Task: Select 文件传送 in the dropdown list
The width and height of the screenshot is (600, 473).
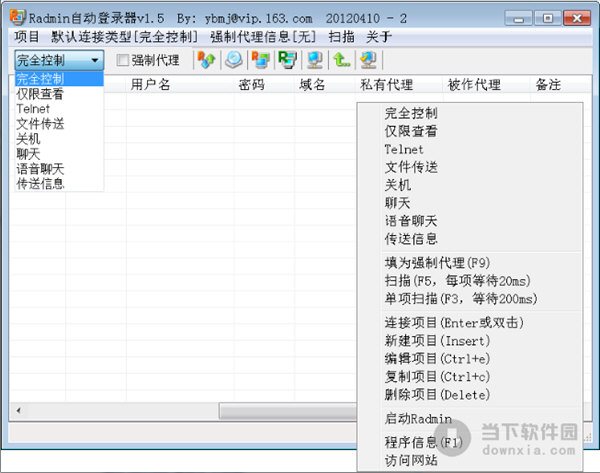Action: click(59, 124)
